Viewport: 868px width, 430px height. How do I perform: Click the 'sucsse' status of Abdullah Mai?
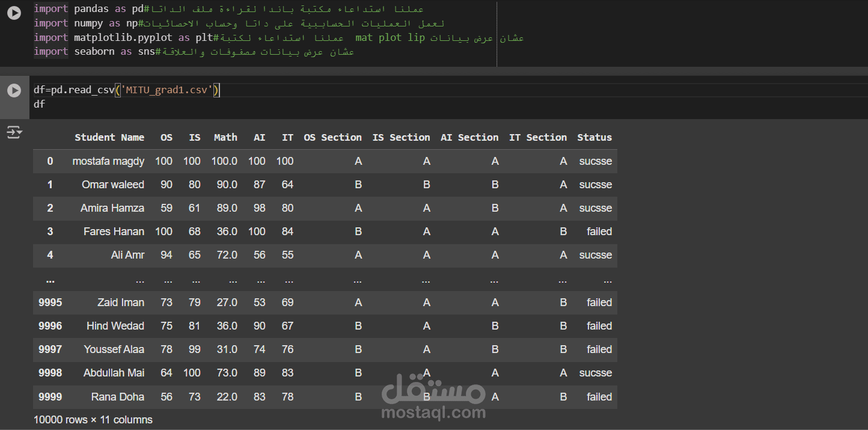[x=596, y=373]
